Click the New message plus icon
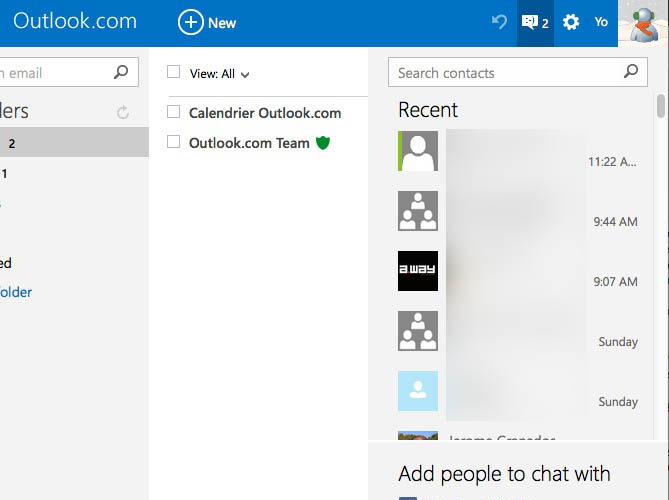The image size is (669, 500). 190,22
